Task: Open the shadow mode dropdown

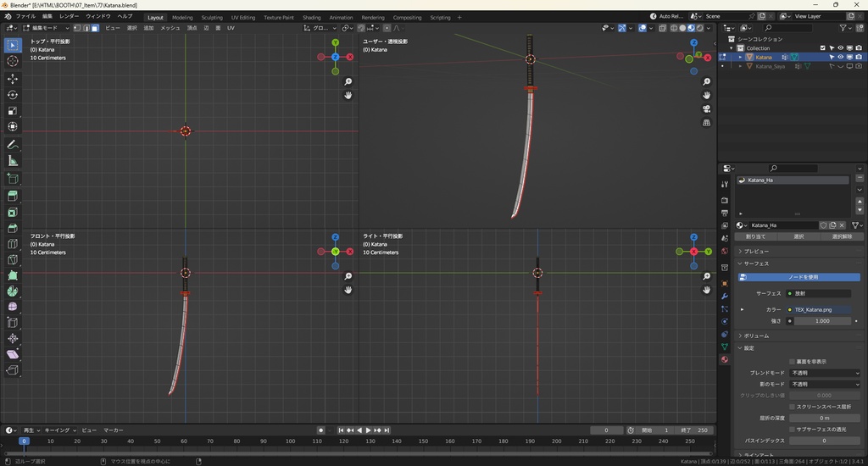Action: click(826, 384)
